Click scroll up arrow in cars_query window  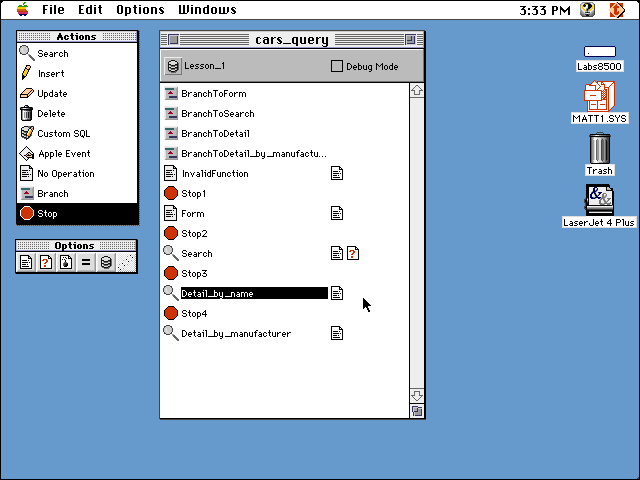coord(417,90)
